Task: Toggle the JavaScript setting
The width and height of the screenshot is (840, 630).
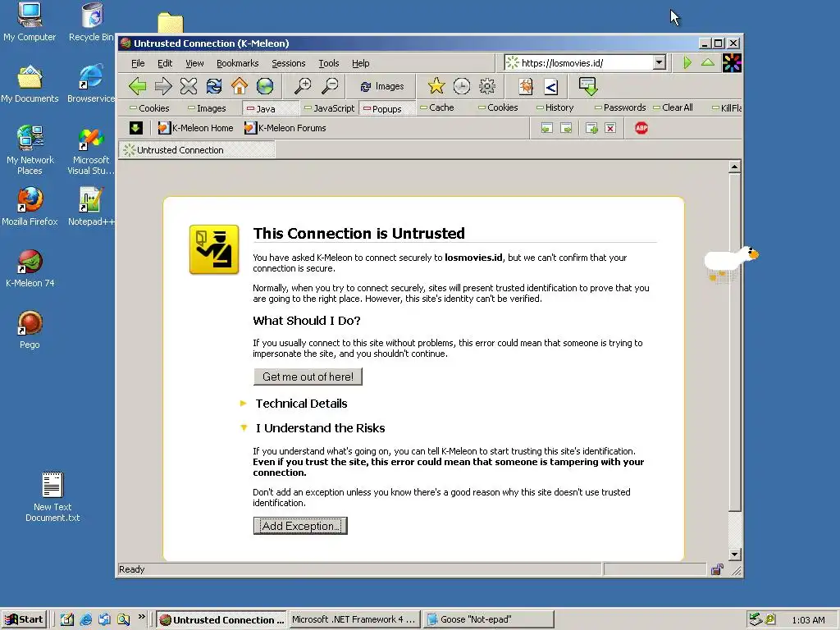Action: [x=330, y=108]
